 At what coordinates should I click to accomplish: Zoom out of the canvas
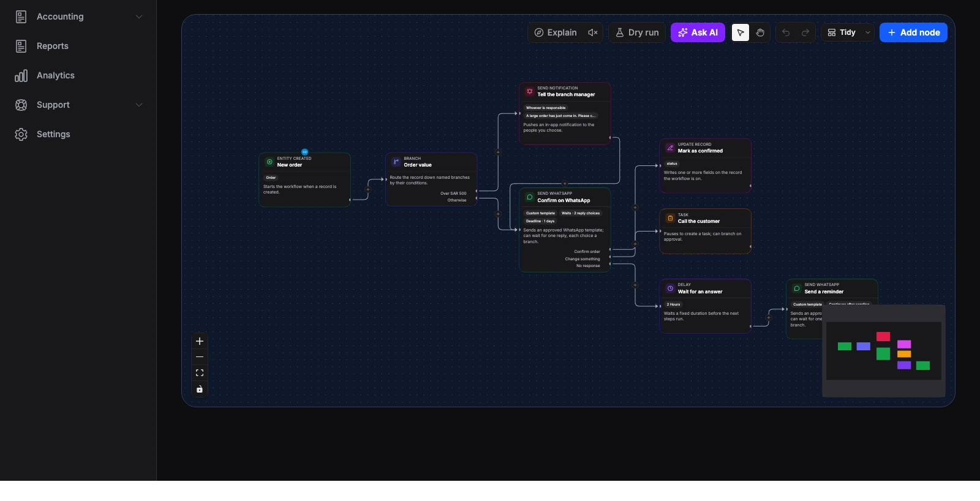200,357
